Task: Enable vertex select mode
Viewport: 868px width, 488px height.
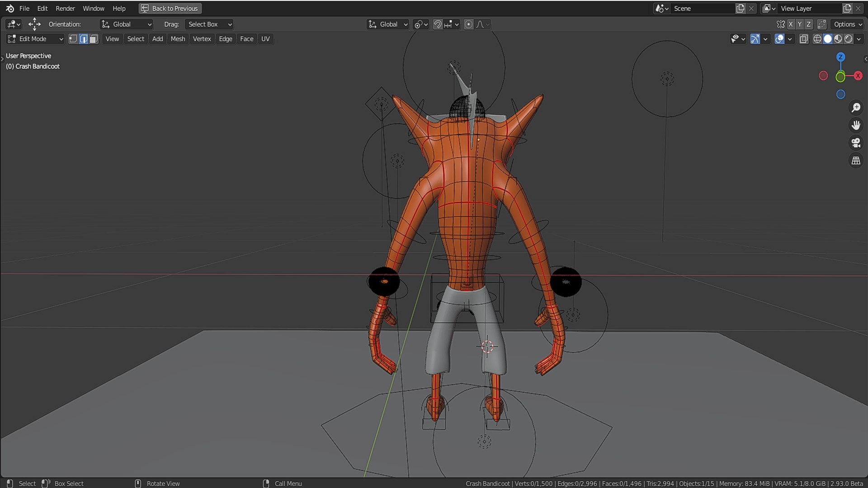Action: pos(73,39)
